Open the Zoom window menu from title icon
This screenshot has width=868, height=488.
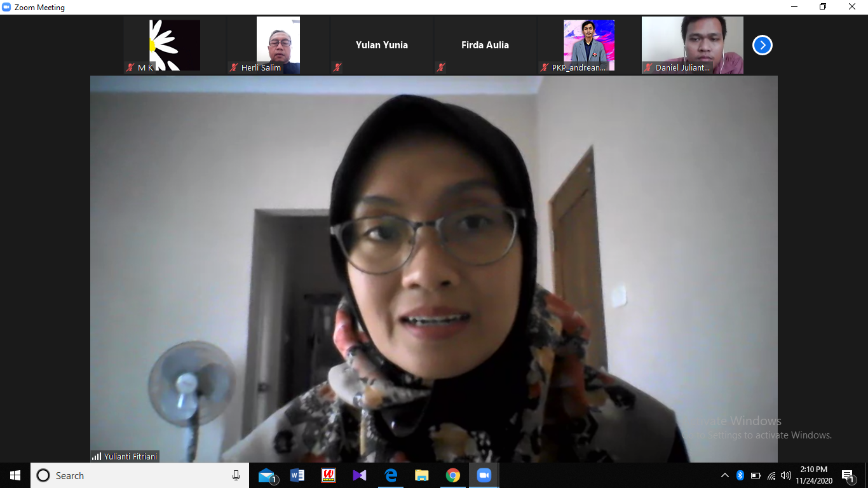tap(7, 7)
